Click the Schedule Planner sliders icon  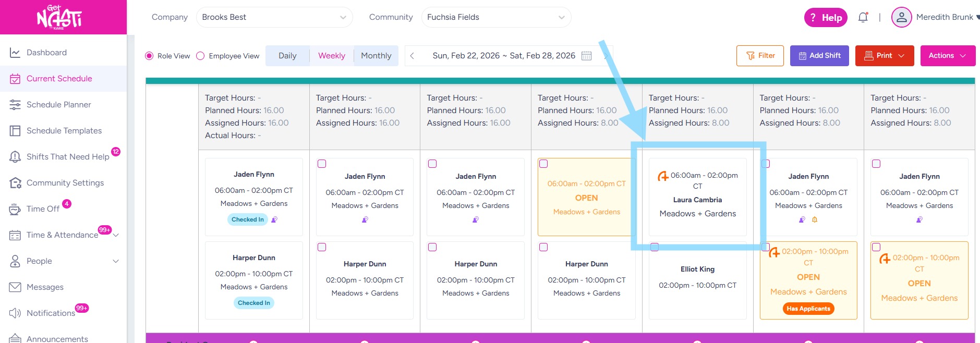[x=15, y=105]
